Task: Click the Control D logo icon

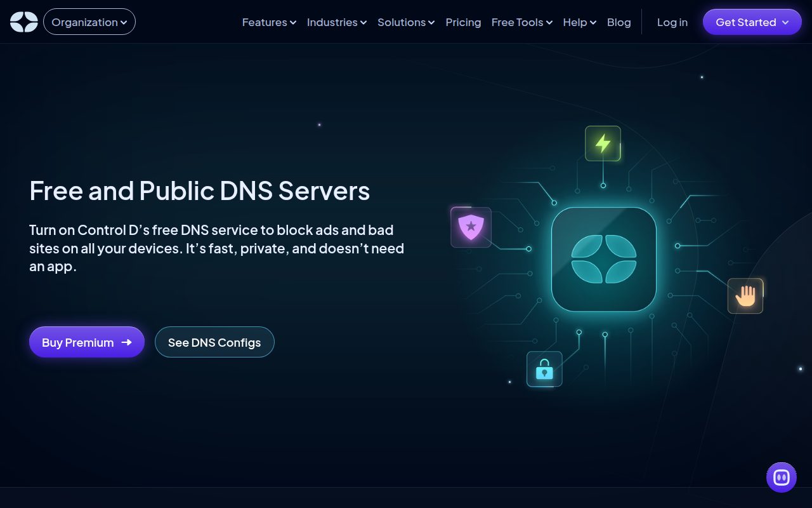Action: click(24, 22)
